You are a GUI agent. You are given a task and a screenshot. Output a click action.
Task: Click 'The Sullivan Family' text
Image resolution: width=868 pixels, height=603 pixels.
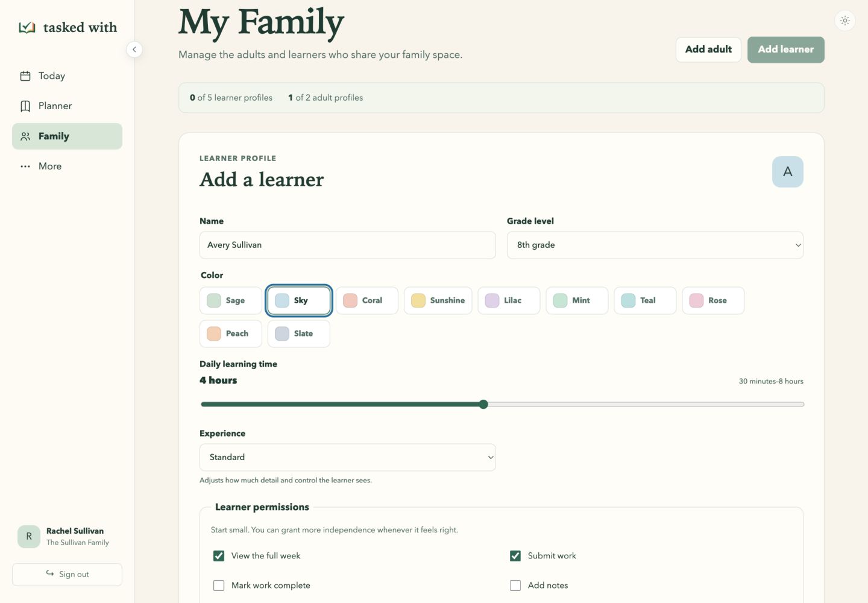78,543
